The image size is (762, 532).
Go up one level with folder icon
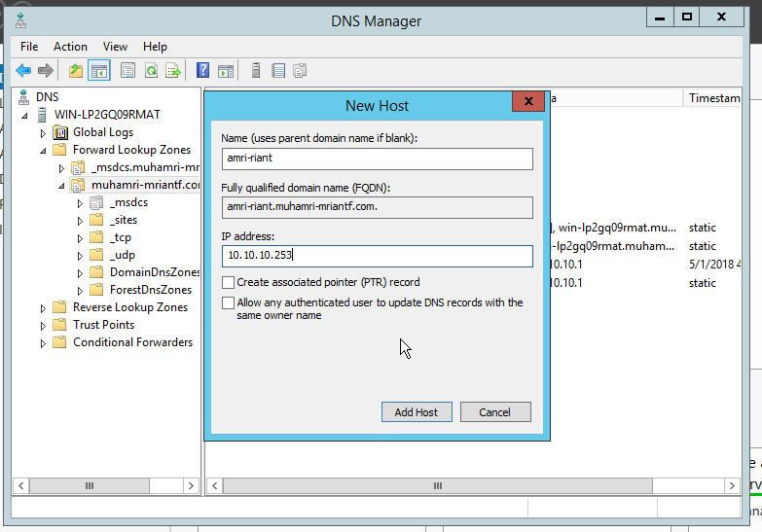pos(75,71)
